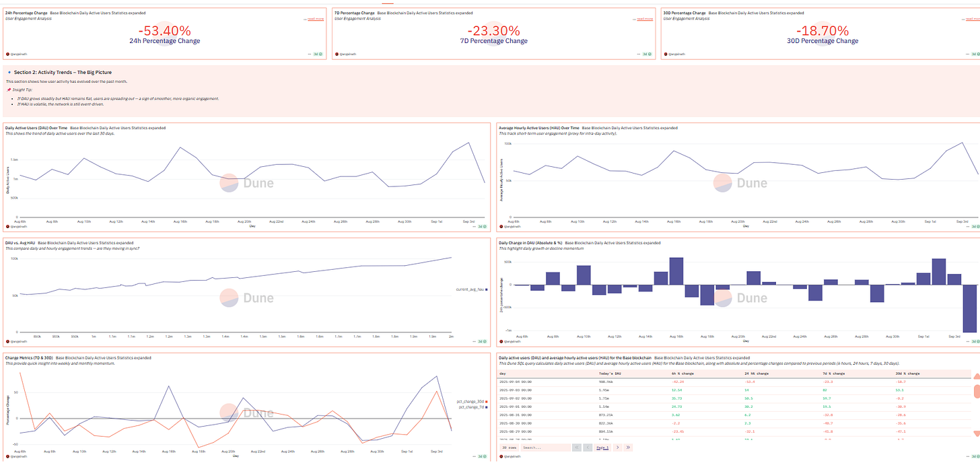
Task: Click cell 2025-09-04 00:00 in day column
Action: (515, 381)
